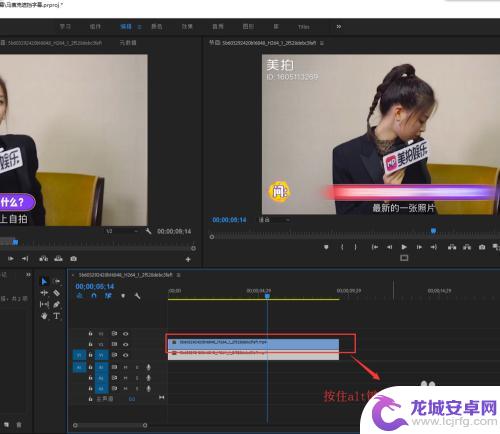Click Play in Program monitor
This screenshot has height=434, width=500.
(404, 247)
